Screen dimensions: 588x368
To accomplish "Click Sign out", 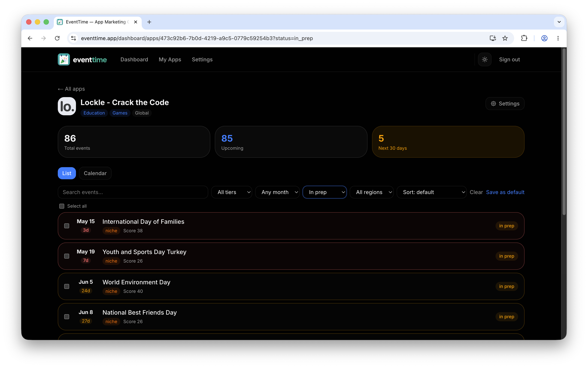I will (x=509, y=59).
